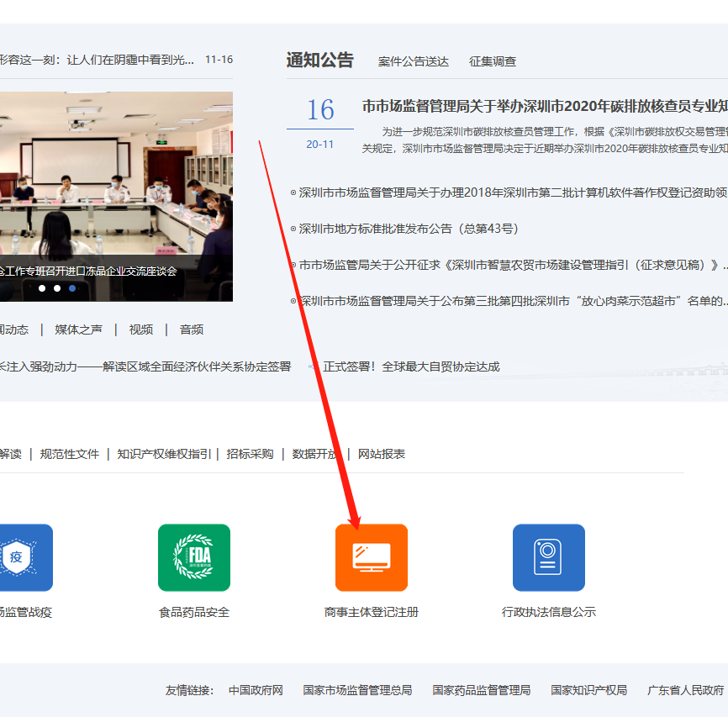
Task: Open the green FDA emblem above 食品药品安全
Action: [194, 557]
